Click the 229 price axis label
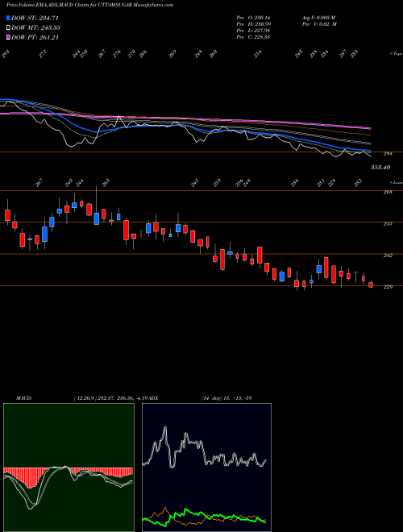The image size is (403, 532). click(388, 287)
